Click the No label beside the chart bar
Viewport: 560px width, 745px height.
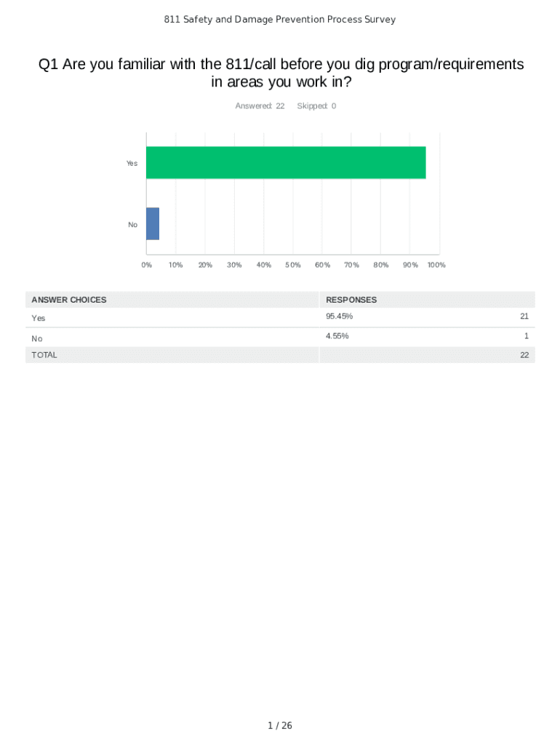click(x=132, y=225)
